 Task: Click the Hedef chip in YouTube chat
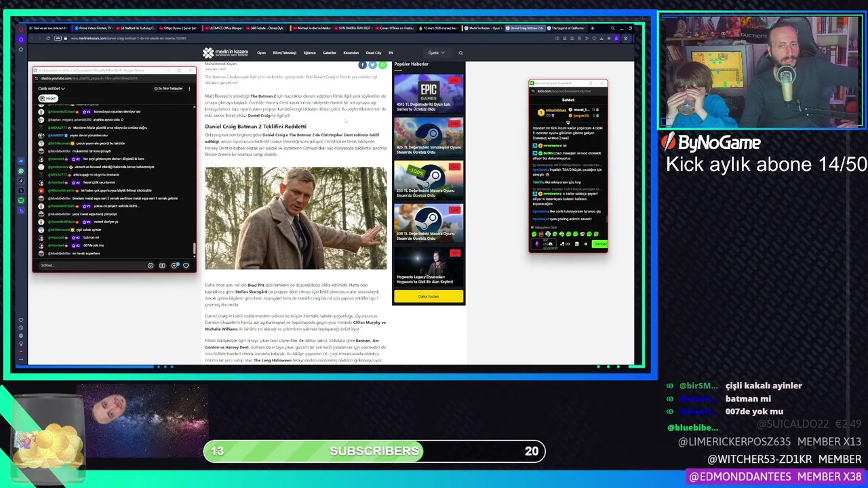click(48, 98)
